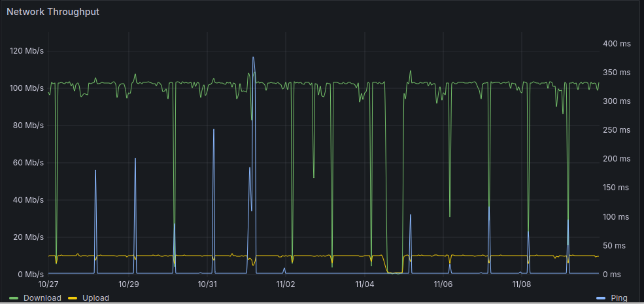Screen dimensions: 644x304
Task: Click the 11/02 x-axis date label
Action: point(286,284)
